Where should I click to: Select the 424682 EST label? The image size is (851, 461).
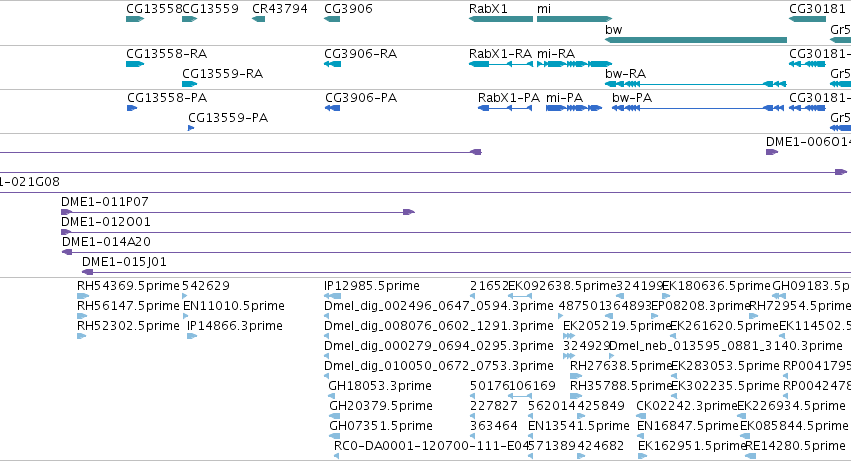point(600,447)
